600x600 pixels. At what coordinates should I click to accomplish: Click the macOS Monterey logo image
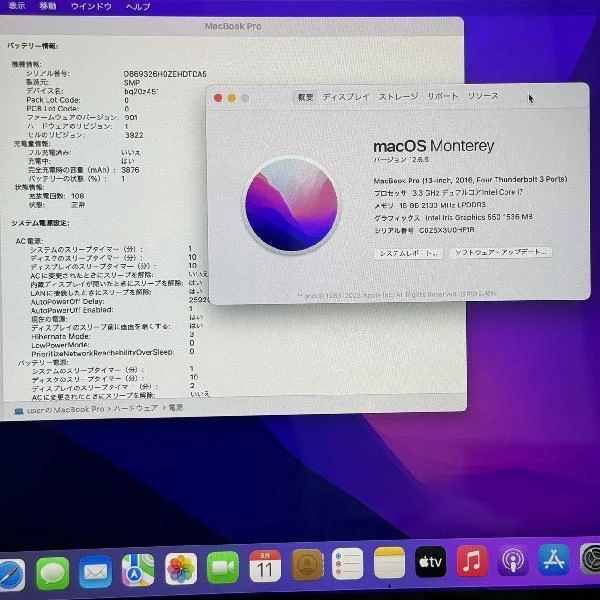(291, 204)
